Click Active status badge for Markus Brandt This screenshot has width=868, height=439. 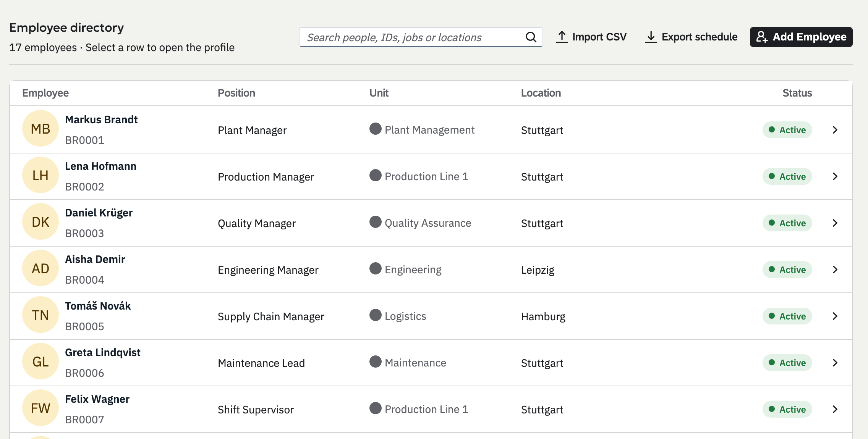787,130
